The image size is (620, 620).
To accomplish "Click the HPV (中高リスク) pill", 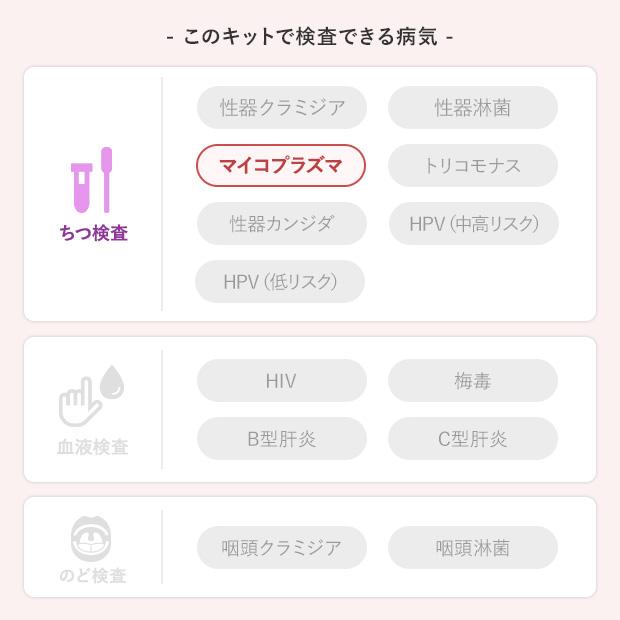I will click(x=473, y=224).
